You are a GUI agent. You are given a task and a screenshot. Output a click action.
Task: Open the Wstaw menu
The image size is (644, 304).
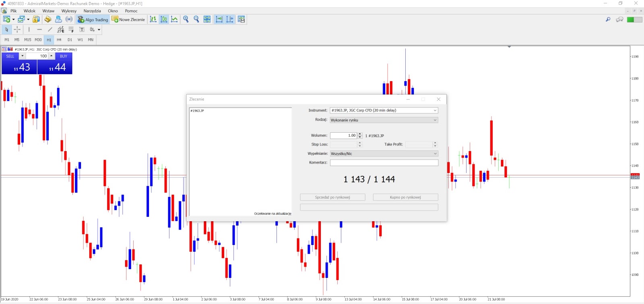click(48, 11)
